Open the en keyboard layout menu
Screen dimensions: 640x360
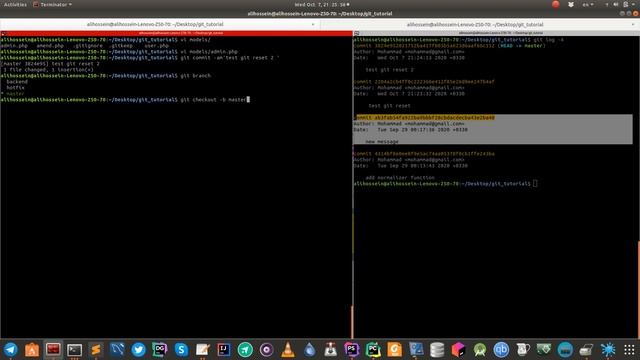pyautogui.click(x=588, y=4)
